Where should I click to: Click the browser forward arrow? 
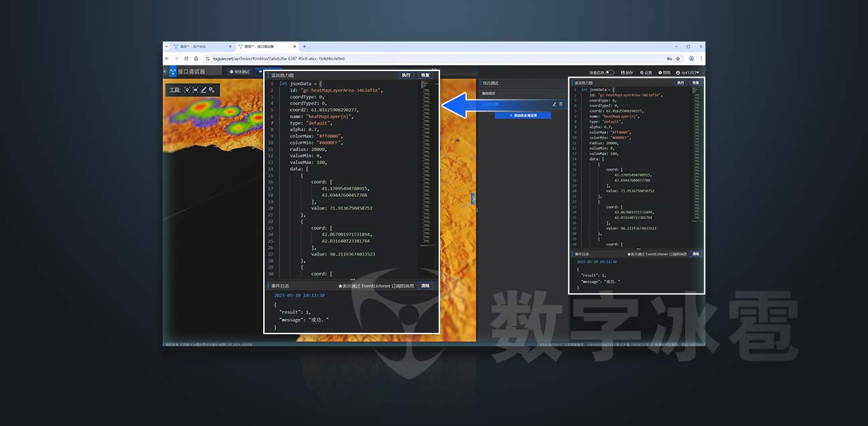pyautogui.click(x=176, y=58)
